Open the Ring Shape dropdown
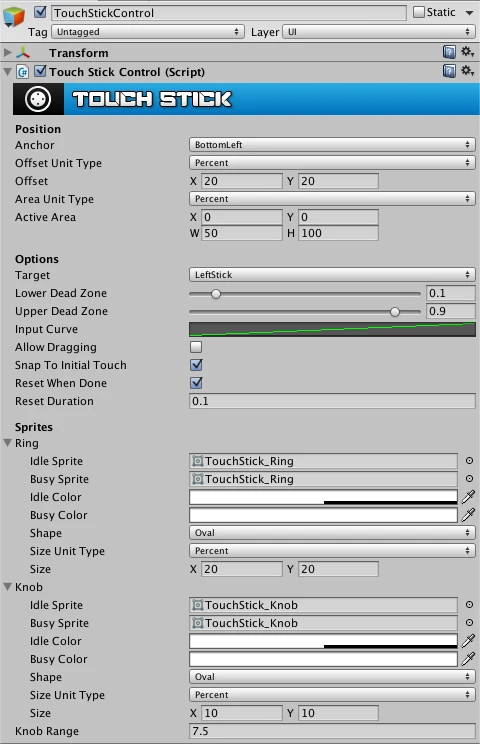Screen dimensions: 480x744 pos(332,533)
